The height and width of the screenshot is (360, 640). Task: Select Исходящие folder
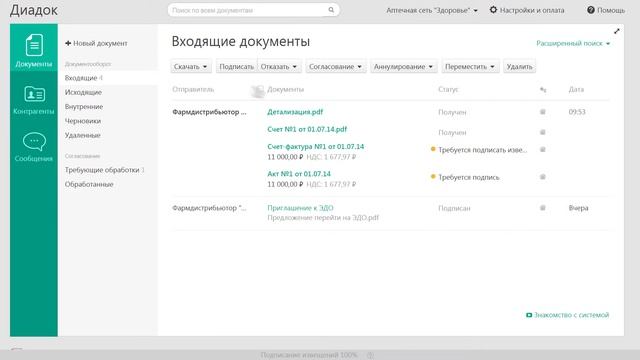click(83, 92)
